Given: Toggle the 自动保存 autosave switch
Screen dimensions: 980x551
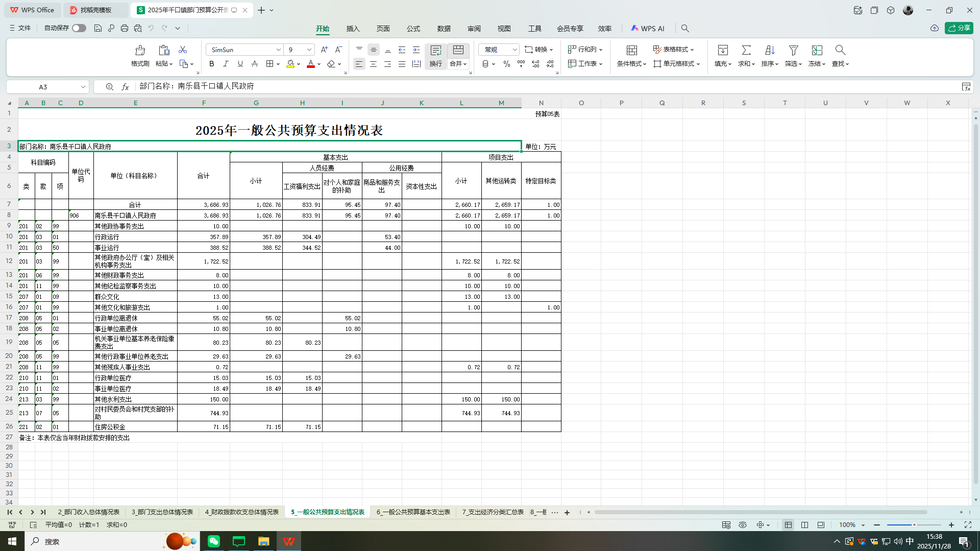Looking at the screenshot, I should click(x=79, y=28).
